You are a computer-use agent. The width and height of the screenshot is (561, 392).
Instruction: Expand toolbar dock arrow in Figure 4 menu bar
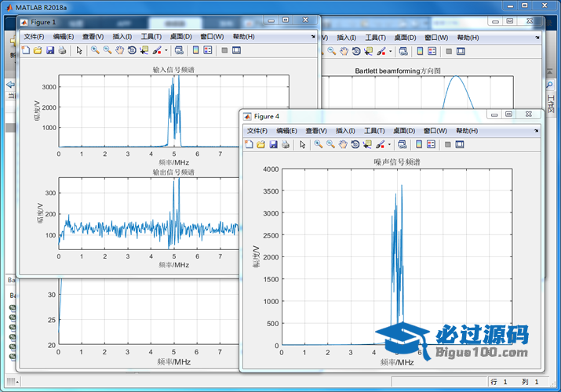pyautogui.click(x=535, y=131)
